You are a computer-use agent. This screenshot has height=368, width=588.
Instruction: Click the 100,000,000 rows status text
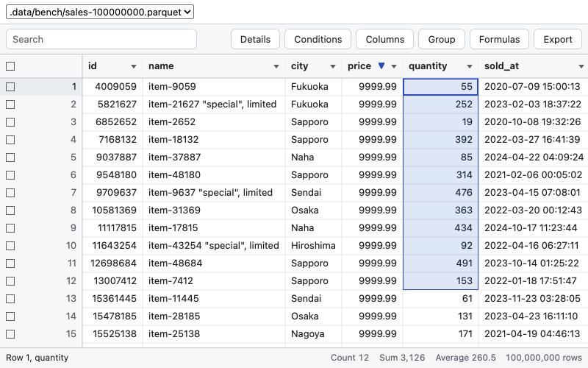pyautogui.click(x=543, y=358)
